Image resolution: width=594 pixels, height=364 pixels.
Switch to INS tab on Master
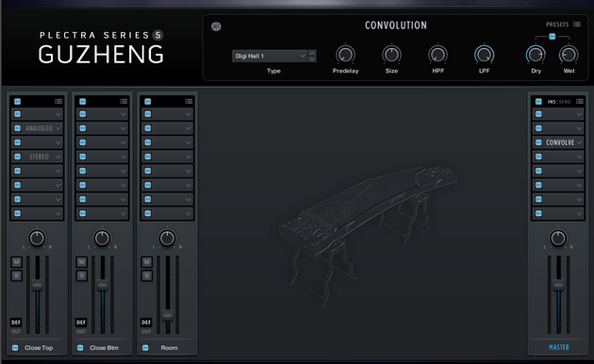click(552, 102)
